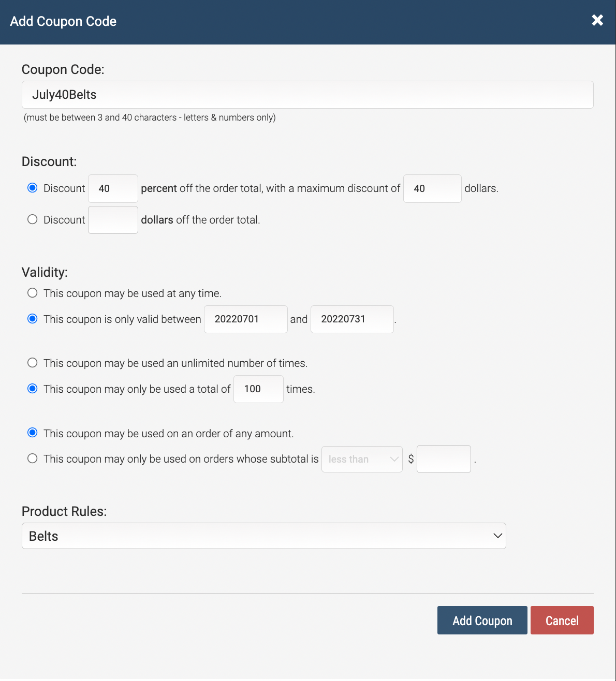Choose the orders whose subtotal is option
This screenshot has height=681, width=616.
32,458
